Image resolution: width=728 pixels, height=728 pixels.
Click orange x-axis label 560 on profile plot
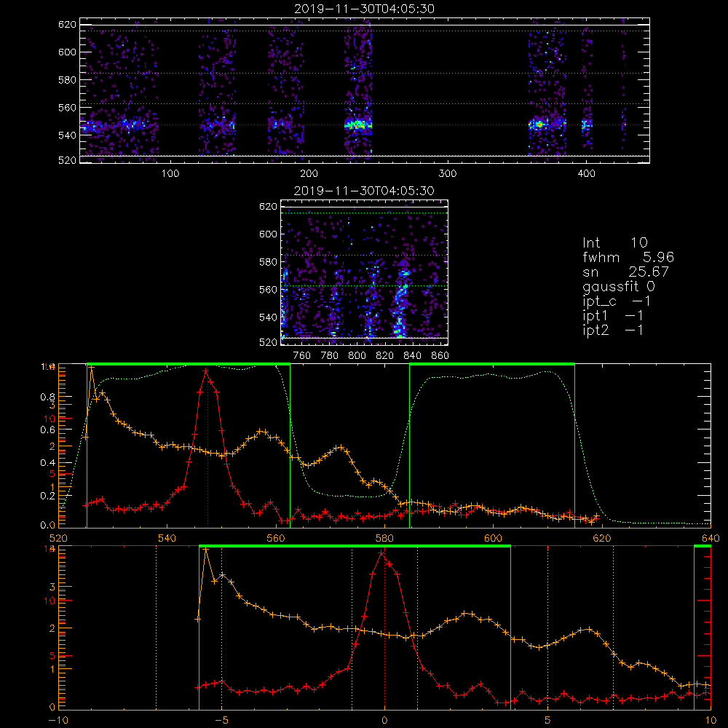pos(276,539)
